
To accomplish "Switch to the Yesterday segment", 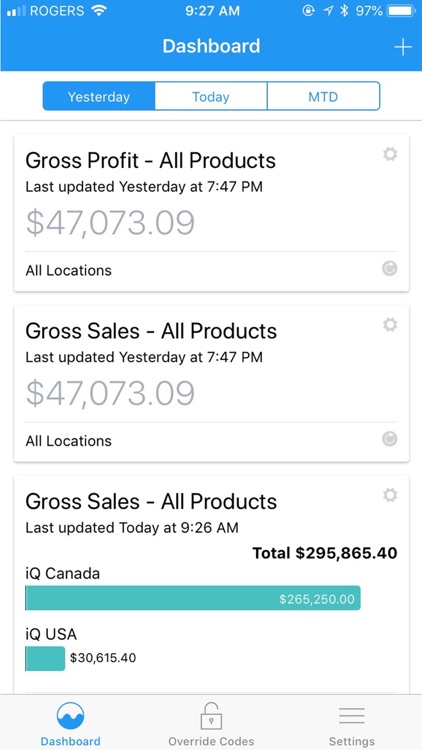I will [x=99, y=96].
